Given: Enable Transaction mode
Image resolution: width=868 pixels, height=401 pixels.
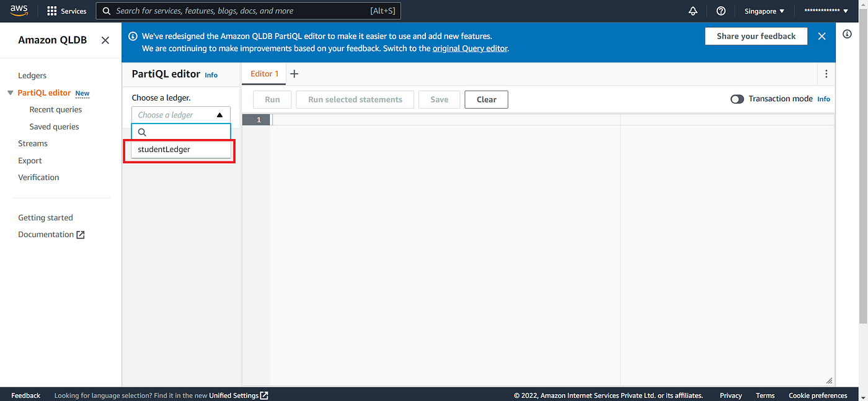Looking at the screenshot, I should pyautogui.click(x=737, y=99).
